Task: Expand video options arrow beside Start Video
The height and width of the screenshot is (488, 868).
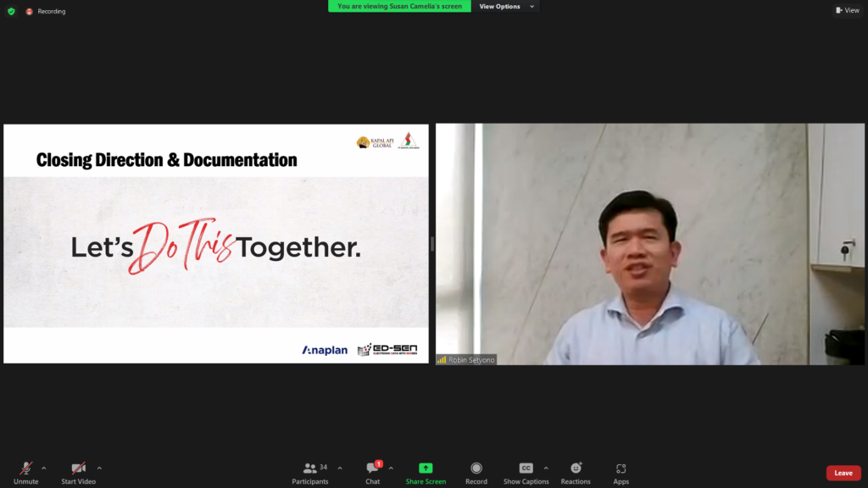Action: point(99,468)
